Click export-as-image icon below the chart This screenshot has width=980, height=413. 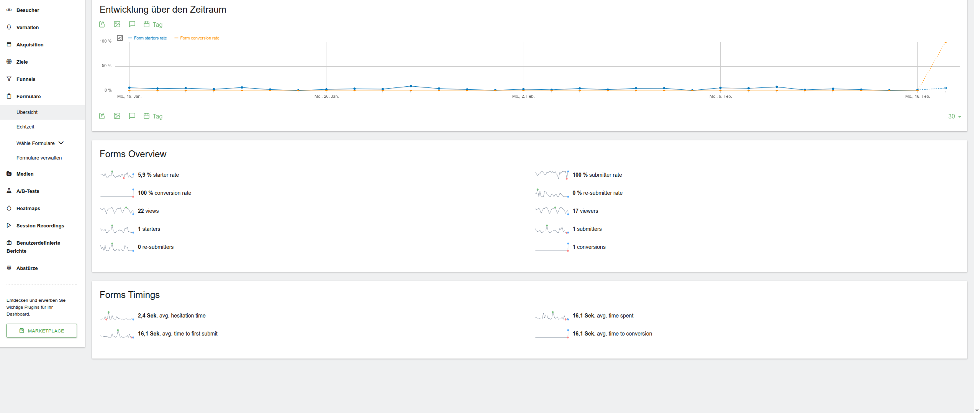click(117, 116)
